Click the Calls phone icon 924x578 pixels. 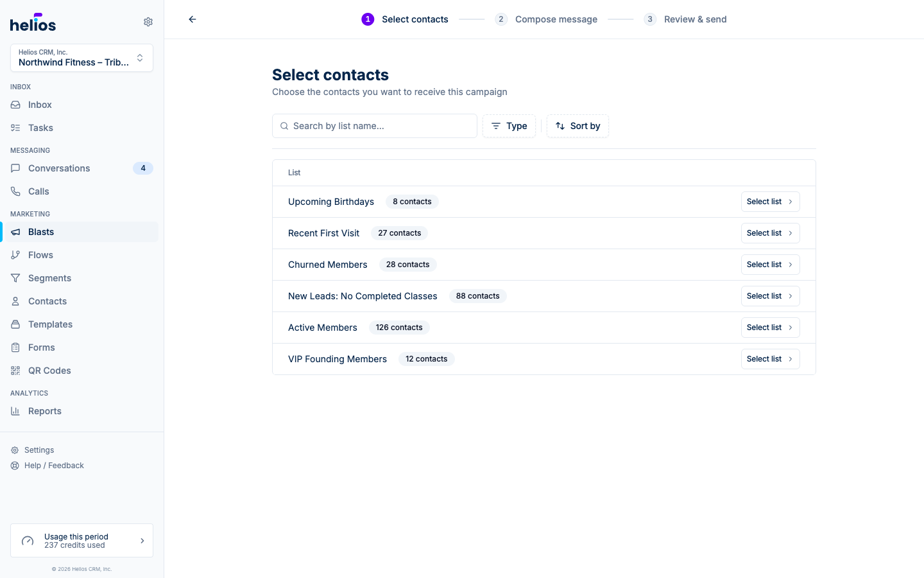[x=15, y=191]
